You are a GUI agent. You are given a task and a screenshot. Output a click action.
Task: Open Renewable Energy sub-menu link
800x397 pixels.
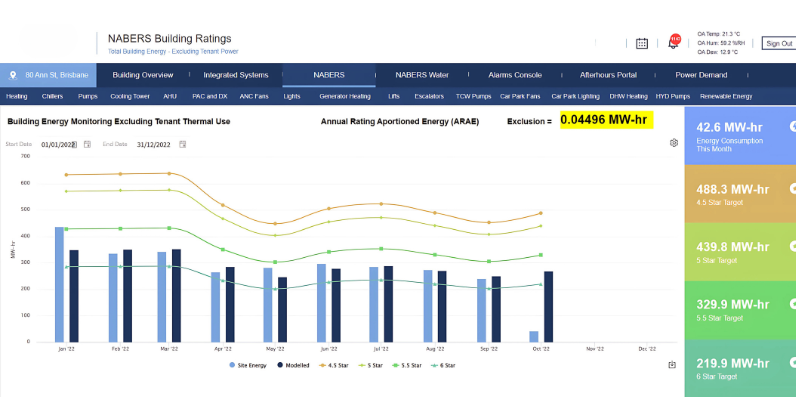pyautogui.click(x=726, y=96)
